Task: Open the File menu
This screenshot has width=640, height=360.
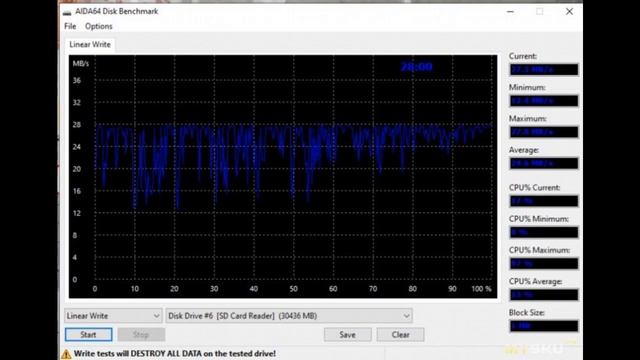Action: (70, 26)
